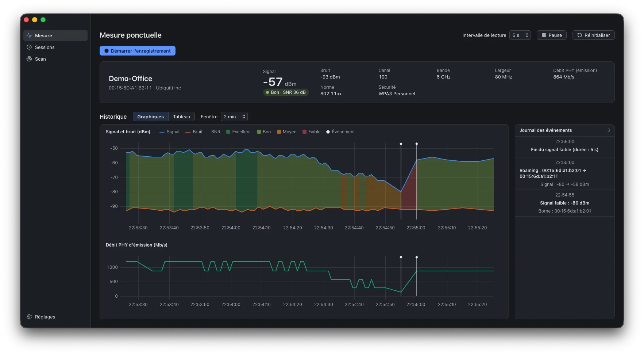
Task: Toggle the Bon legend band
Action: pos(264,132)
